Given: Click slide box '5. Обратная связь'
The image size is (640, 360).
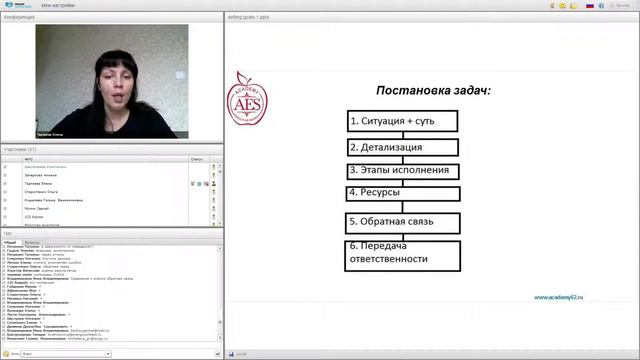Looking at the screenshot, I should [402, 223].
